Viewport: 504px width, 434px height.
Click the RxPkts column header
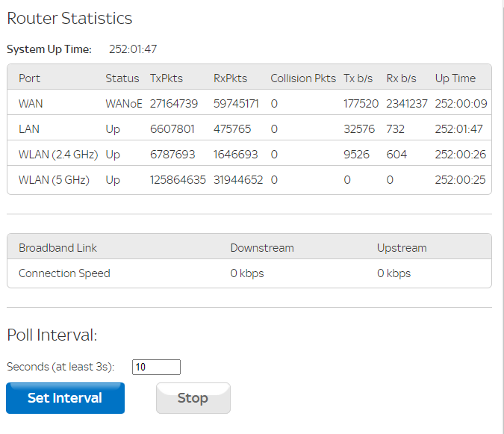point(230,78)
